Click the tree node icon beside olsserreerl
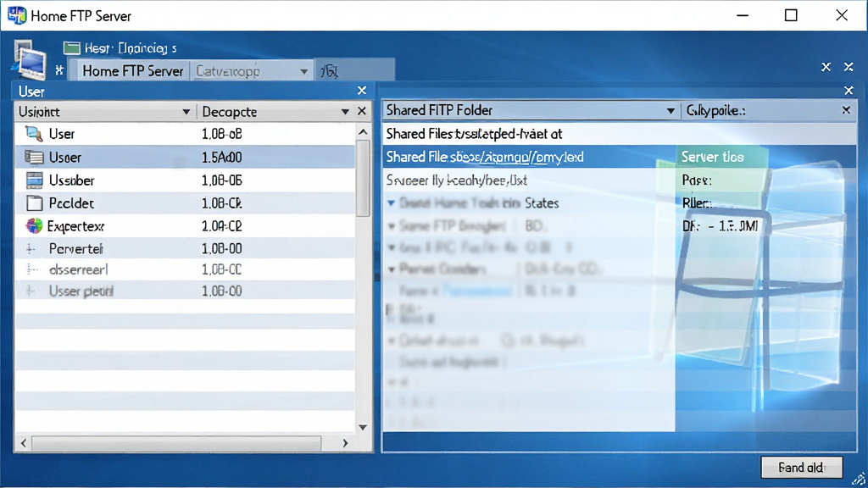 [33, 269]
